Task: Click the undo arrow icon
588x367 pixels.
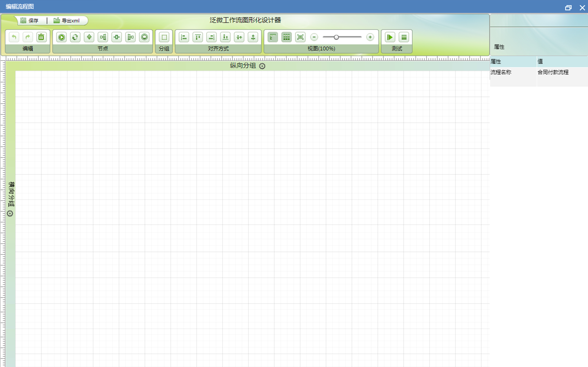Action: point(14,37)
